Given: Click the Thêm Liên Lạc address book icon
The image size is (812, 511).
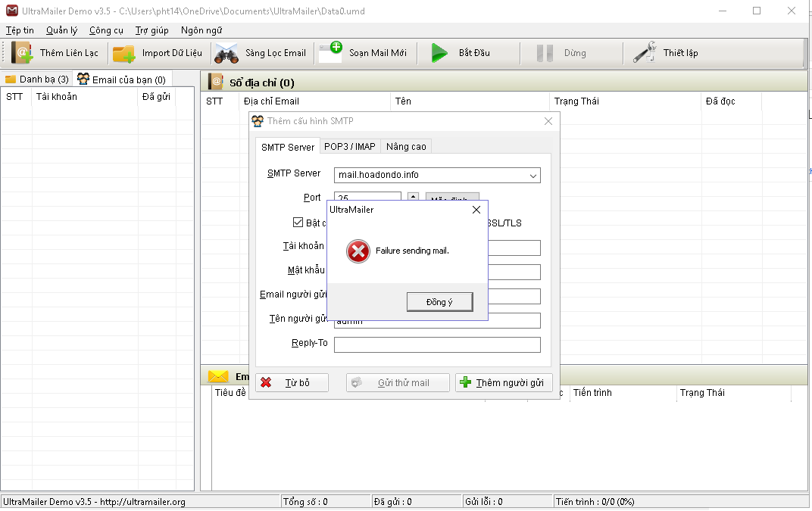Looking at the screenshot, I should click(x=22, y=53).
